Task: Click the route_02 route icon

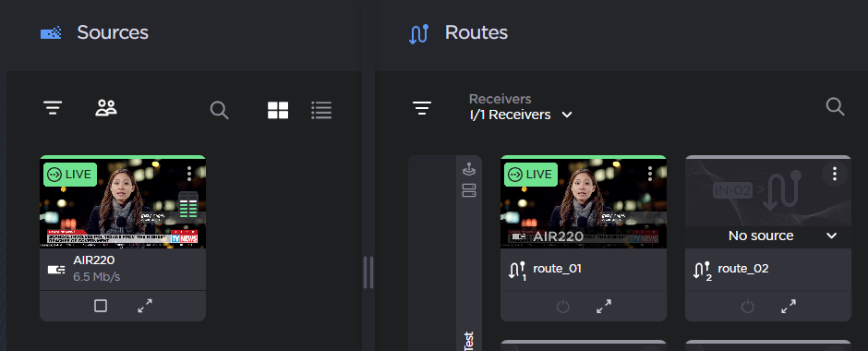Action: (x=702, y=271)
